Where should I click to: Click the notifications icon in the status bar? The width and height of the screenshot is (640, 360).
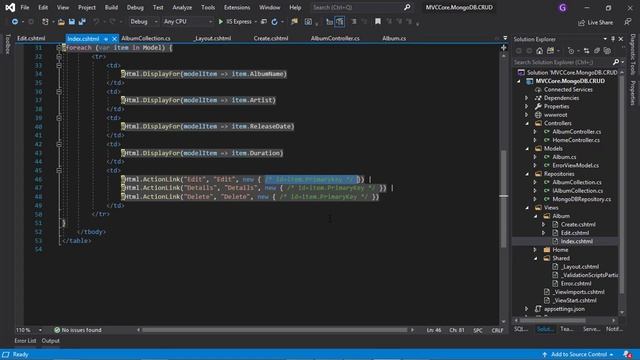point(628,354)
